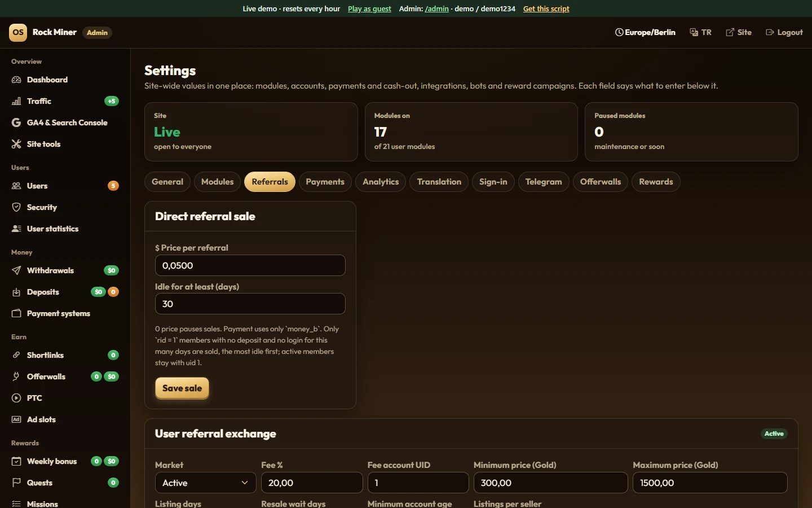Click the Deposits icon in sidebar

click(16, 292)
